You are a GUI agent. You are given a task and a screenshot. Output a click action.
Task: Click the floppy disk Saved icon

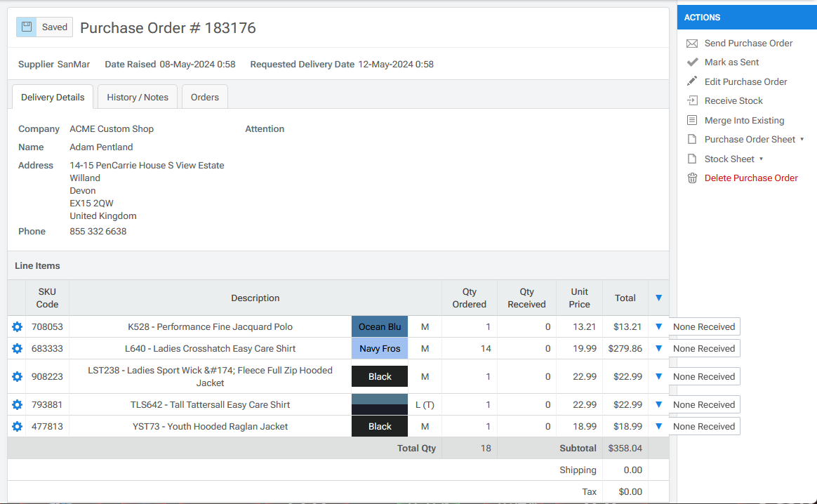[x=26, y=26]
